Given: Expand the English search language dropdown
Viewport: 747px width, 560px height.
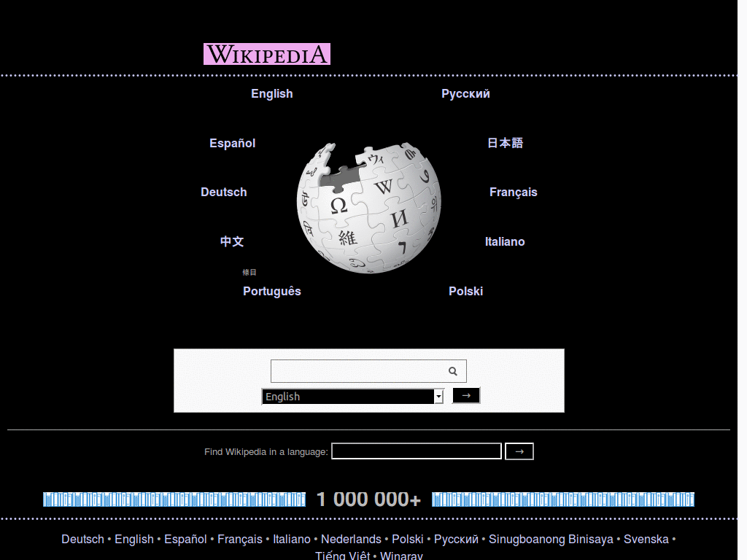Looking at the screenshot, I should click(352, 396).
